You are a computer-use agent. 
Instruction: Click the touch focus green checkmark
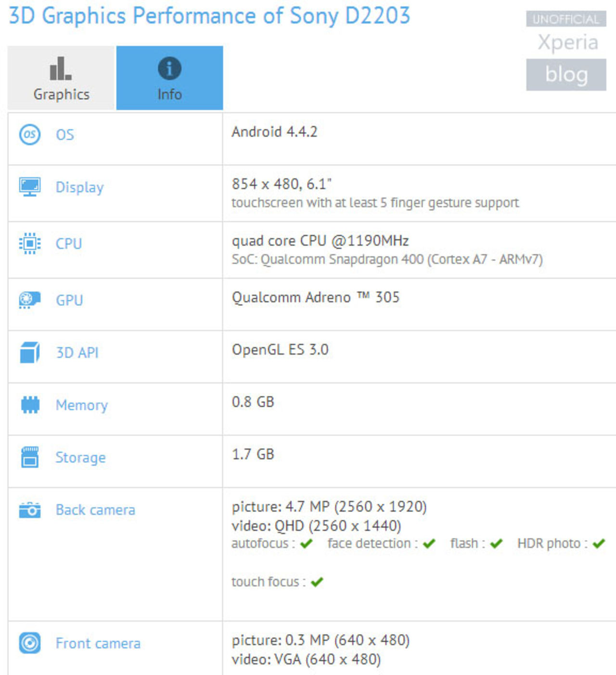pos(317,582)
